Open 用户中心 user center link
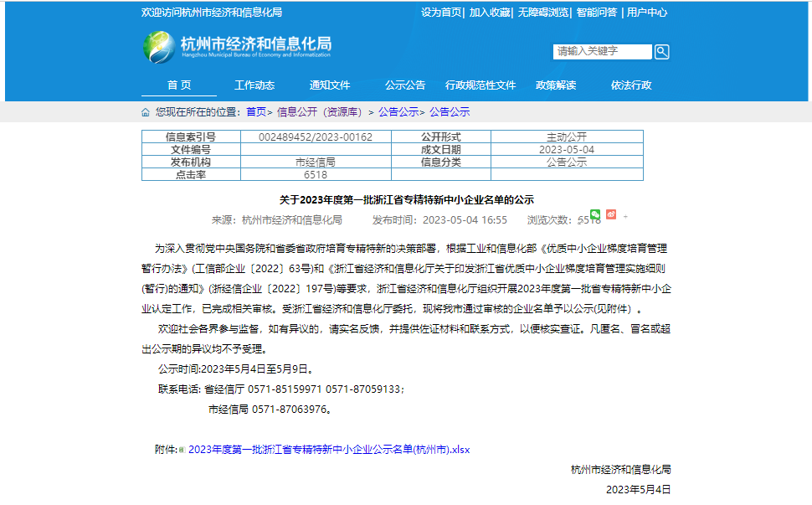 647,13
